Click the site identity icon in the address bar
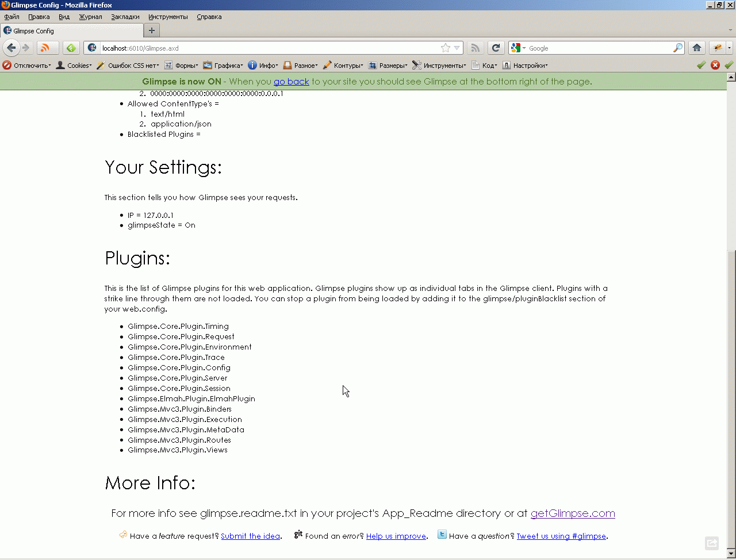 click(x=92, y=48)
